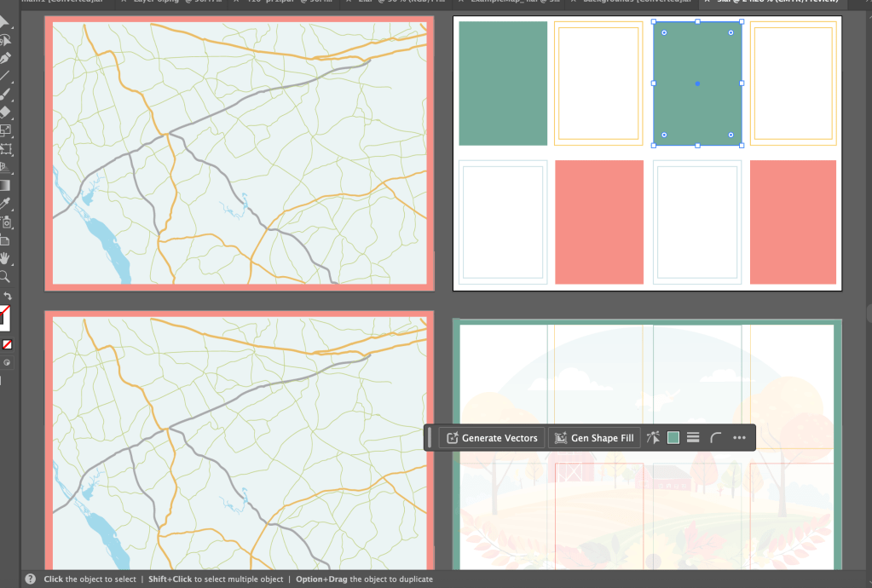The image size is (872, 588).
Task: Swap fill and stroke colors arrow
Action: click(8, 296)
